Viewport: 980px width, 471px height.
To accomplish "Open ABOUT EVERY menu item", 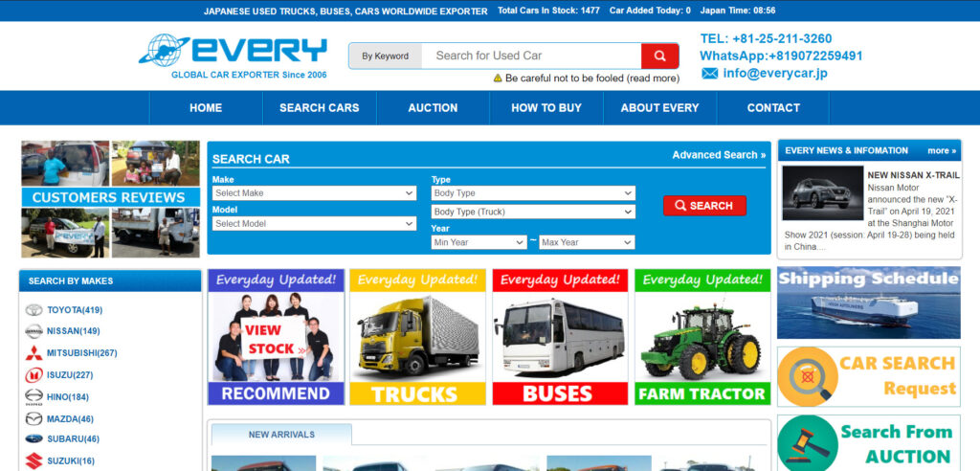I will click(660, 107).
